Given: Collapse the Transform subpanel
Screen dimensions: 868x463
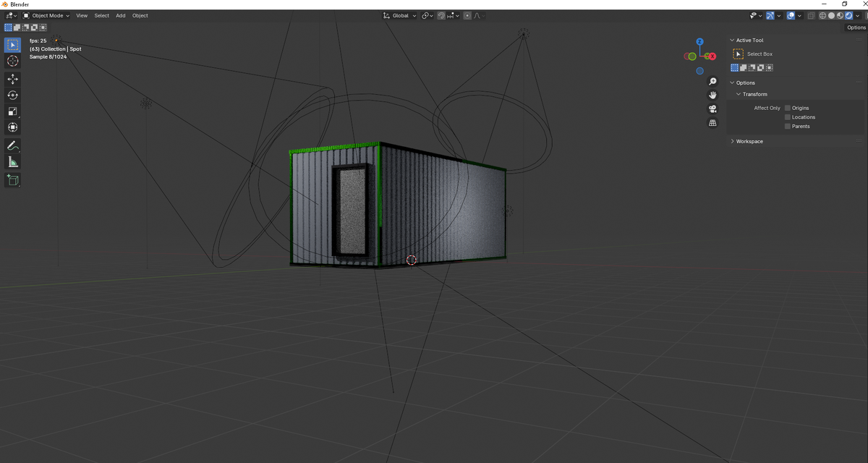Looking at the screenshot, I should click(738, 94).
